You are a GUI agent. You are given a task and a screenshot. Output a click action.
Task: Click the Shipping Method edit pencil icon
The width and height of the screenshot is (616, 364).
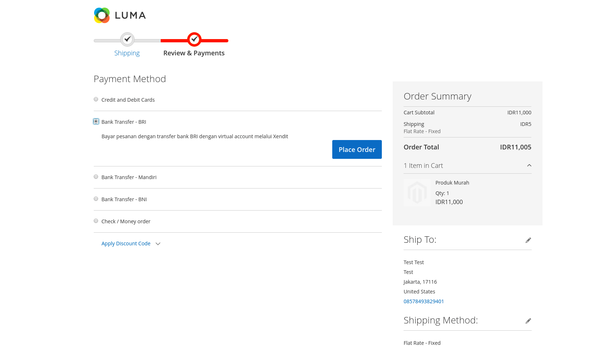coord(528,321)
